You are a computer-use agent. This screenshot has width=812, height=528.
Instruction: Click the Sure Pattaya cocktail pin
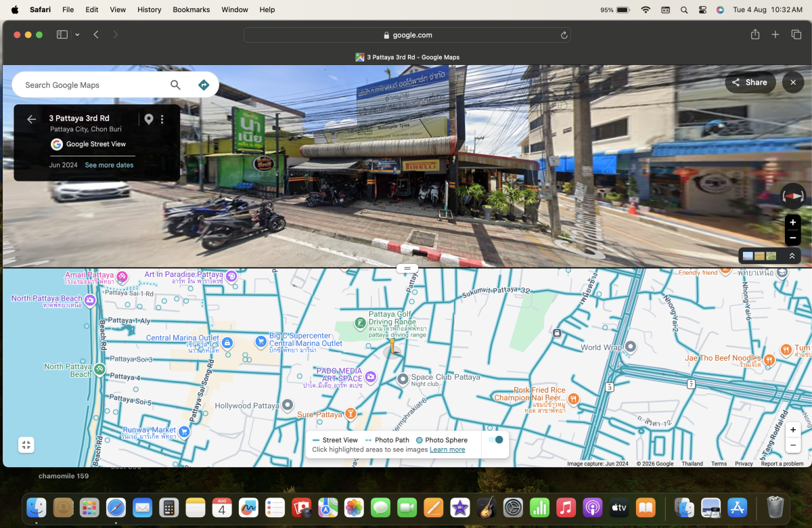tap(351, 414)
